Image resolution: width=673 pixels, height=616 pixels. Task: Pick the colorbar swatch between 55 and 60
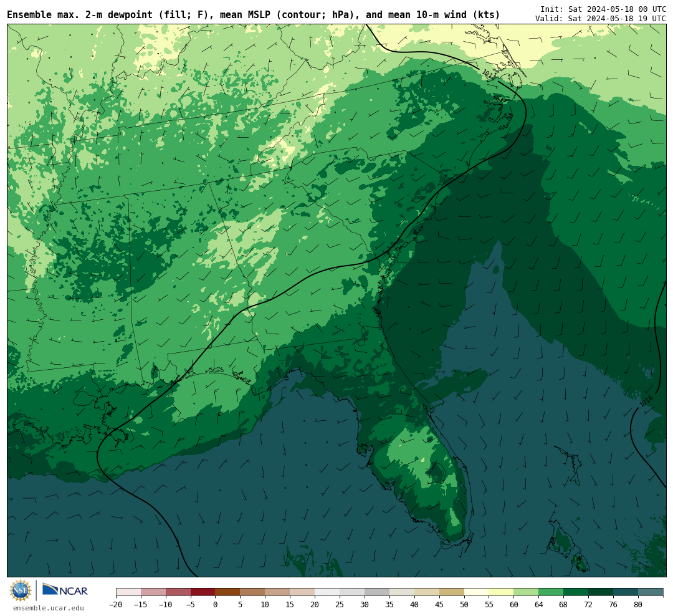(502, 592)
